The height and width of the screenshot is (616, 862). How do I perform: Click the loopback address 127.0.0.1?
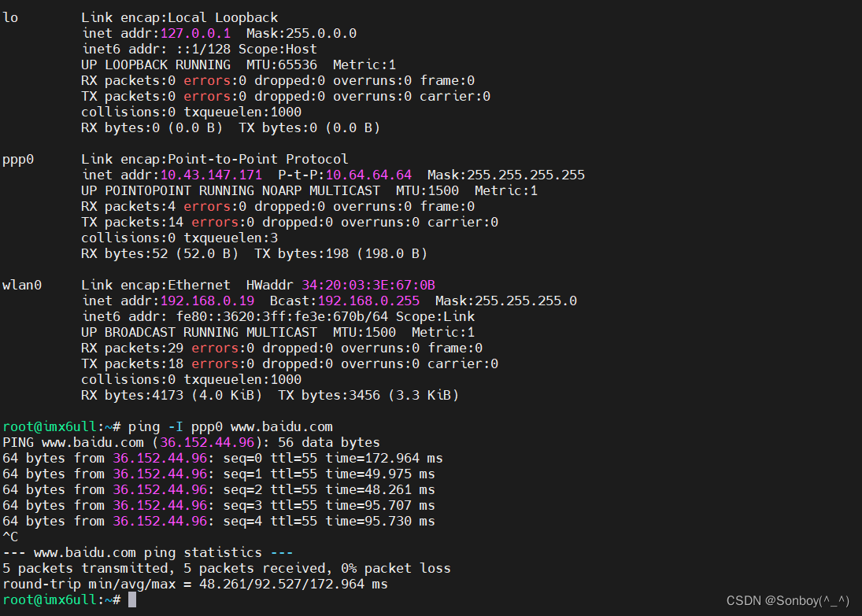(x=195, y=34)
